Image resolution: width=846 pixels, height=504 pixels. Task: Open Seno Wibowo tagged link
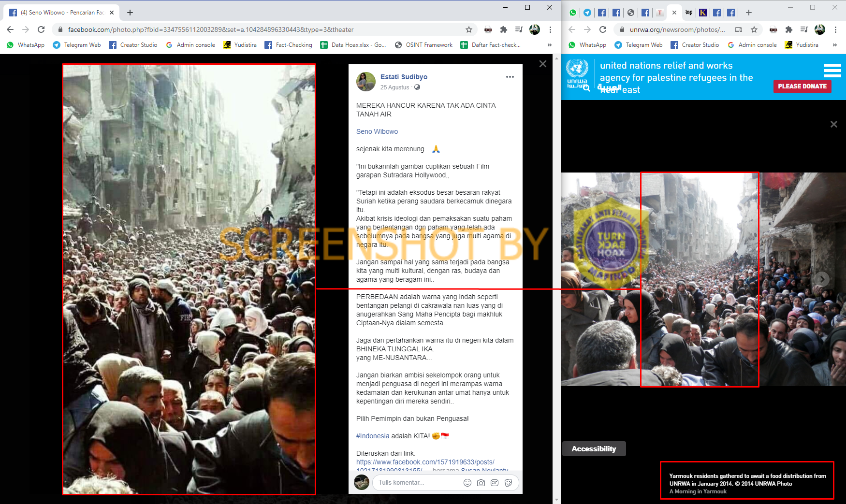[377, 131]
